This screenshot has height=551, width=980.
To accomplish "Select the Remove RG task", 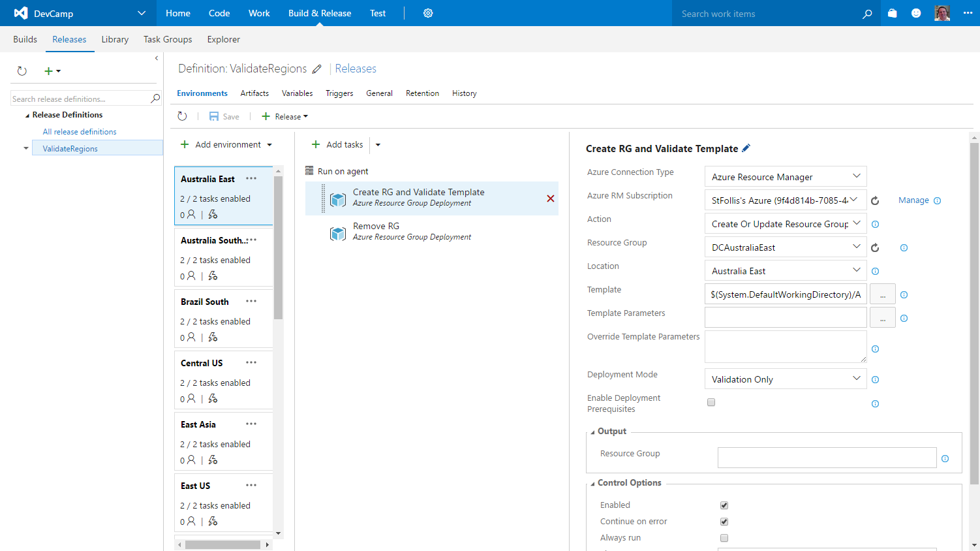I will click(x=432, y=232).
